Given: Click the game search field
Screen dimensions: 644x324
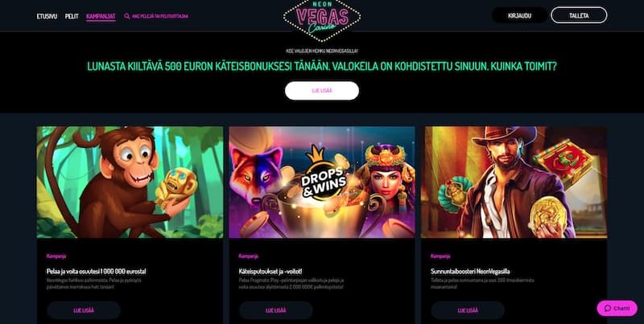Looking at the screenshot, I should click(156, 16).
